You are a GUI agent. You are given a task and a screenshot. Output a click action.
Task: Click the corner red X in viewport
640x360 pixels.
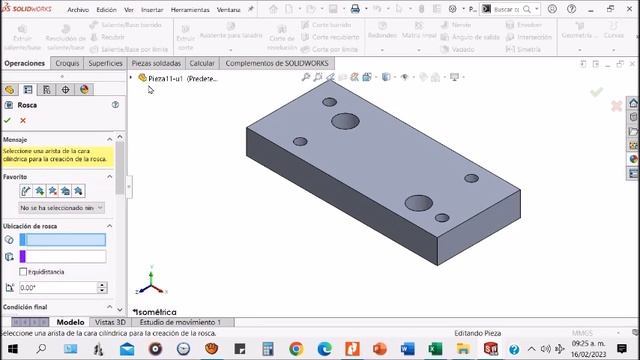tap(616, 106)
